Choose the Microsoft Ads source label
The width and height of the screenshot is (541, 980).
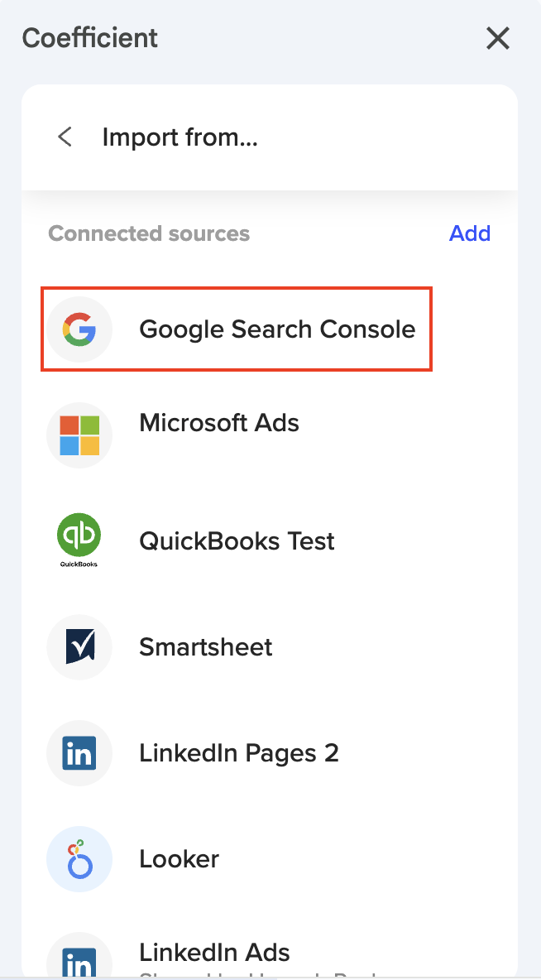[x=219, y=423]
